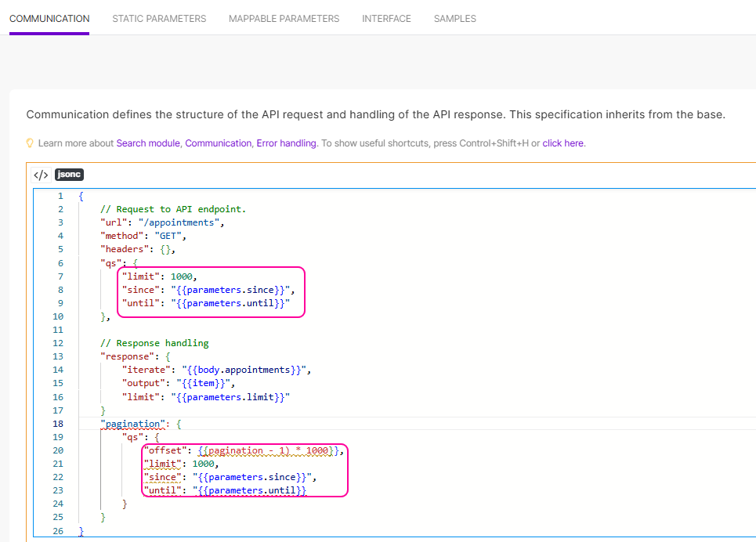The height and width of the screenshot is (542, 756).
Task: Open the Mappable Parameters tab
Action: pyautogui.click(x=284, y=18)
